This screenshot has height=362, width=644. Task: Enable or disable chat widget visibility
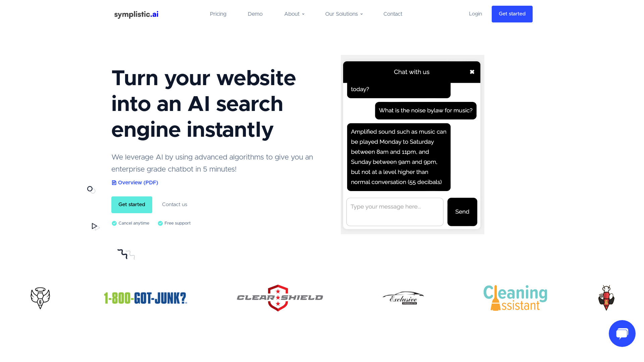[622, 333]
